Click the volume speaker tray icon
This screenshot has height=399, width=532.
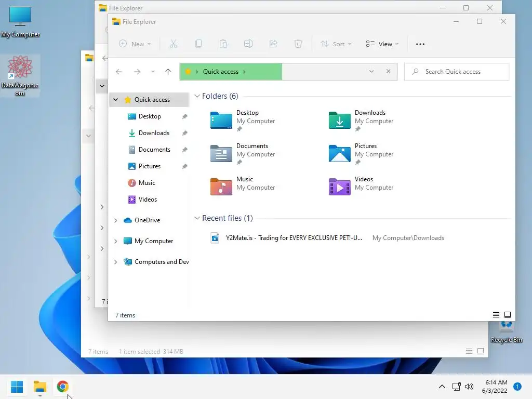pos(469,387)
